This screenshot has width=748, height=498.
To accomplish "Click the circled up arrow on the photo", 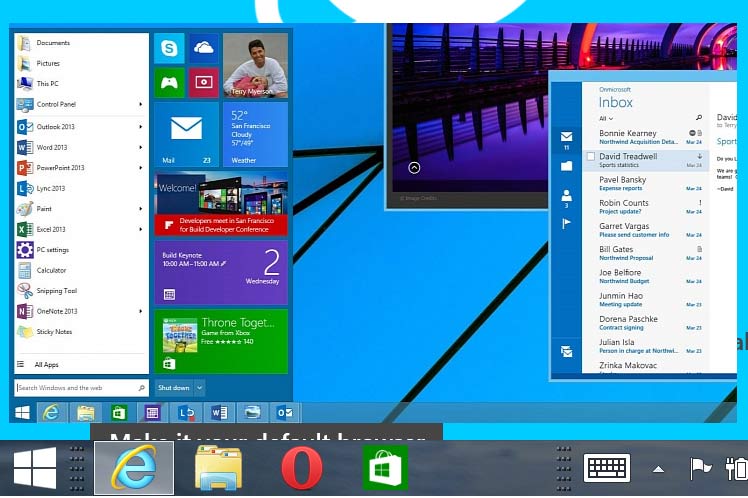I will 414,168.
